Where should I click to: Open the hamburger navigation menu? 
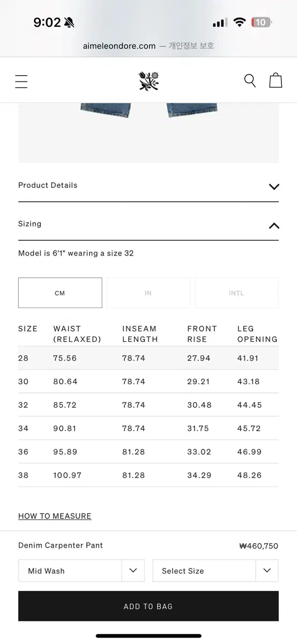point(21,81)
